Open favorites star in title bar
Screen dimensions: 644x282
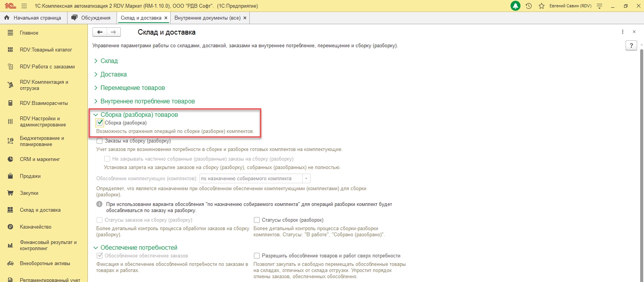pos(542,6)
